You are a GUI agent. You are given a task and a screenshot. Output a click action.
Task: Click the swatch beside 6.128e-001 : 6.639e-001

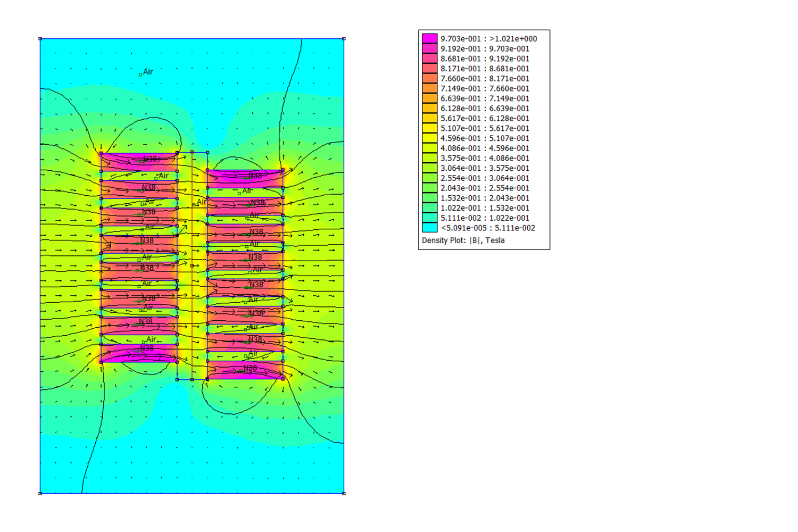429,109
